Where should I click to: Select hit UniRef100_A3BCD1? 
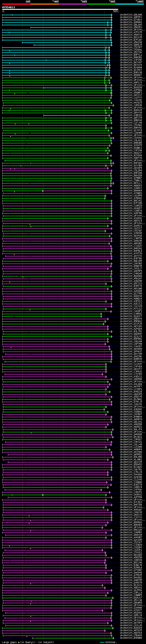point(131,115)
